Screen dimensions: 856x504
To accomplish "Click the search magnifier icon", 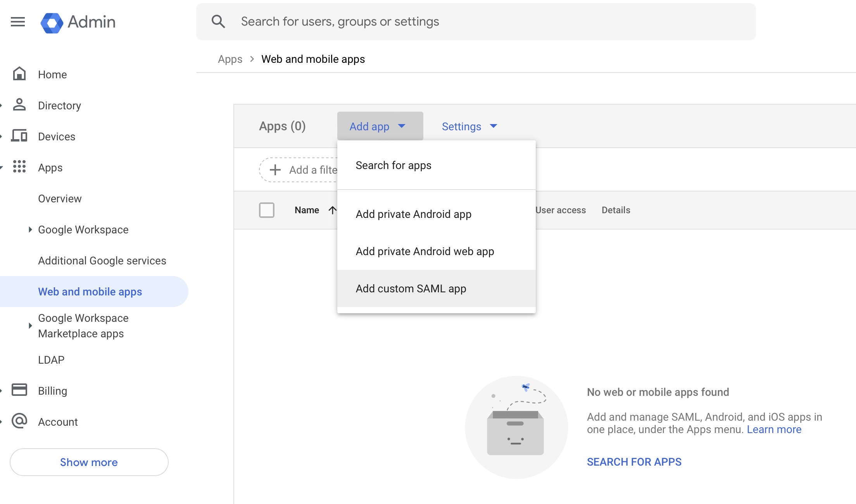I will (218, 21).
